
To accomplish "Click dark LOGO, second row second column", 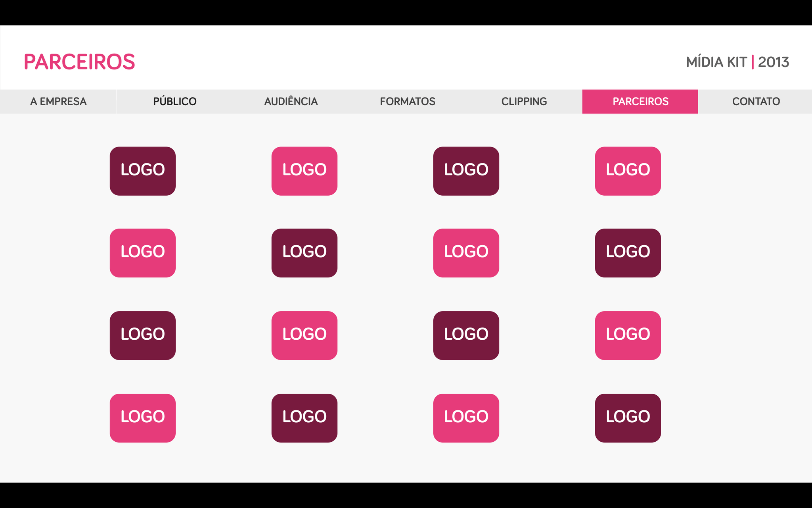I will (304, 253).
